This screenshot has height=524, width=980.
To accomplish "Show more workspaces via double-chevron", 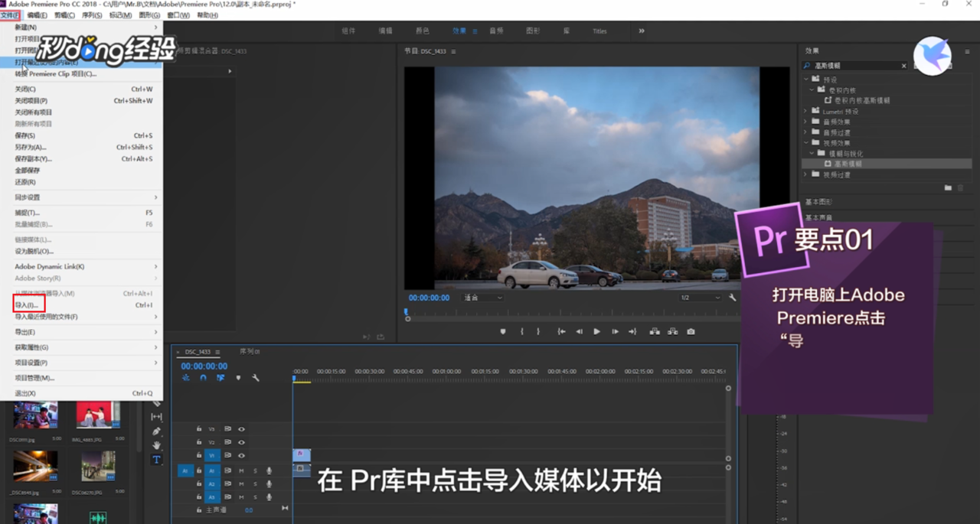I will [642, 31].
